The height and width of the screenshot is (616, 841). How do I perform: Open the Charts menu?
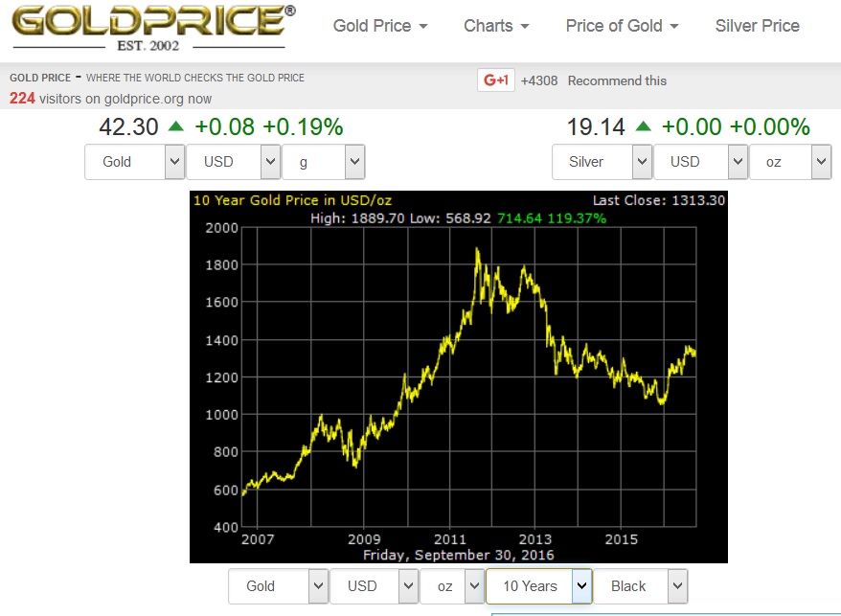pyautogui.click(x=500, y=26)
